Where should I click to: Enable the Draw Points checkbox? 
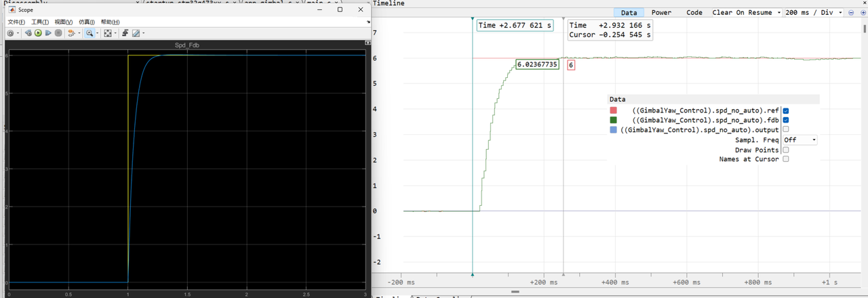(x=786, y=150)
